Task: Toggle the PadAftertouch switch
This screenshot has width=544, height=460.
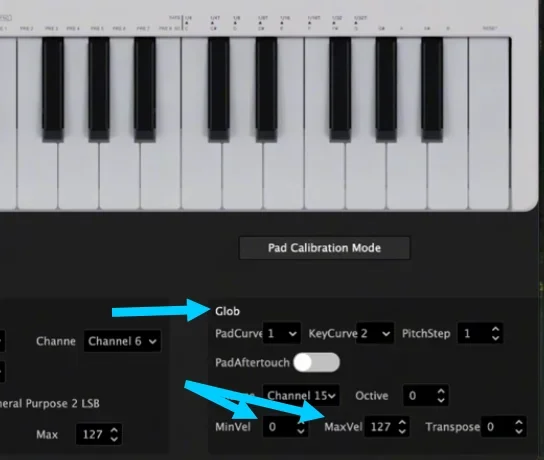Action: pos(316,363)
